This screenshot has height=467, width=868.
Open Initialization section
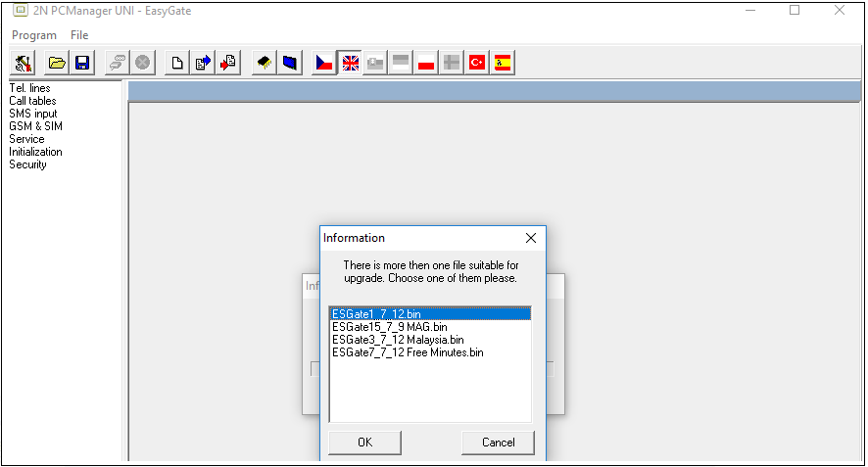pos(35,152)
